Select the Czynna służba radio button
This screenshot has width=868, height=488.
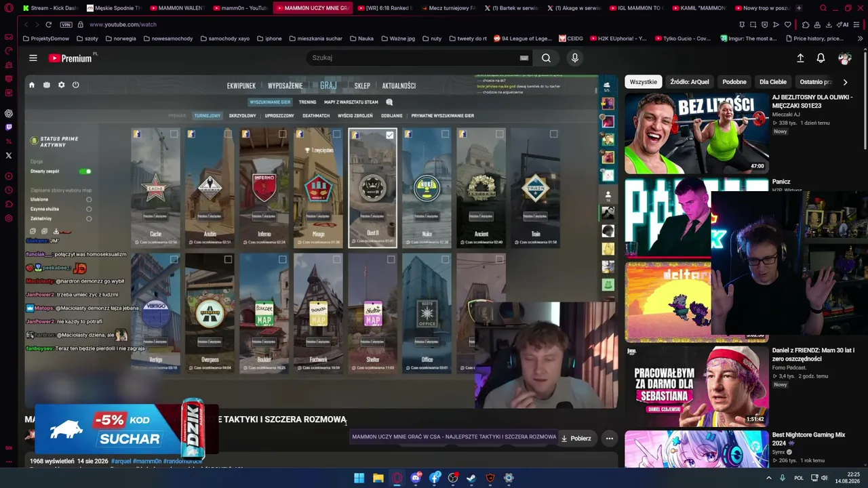[89, 209]
